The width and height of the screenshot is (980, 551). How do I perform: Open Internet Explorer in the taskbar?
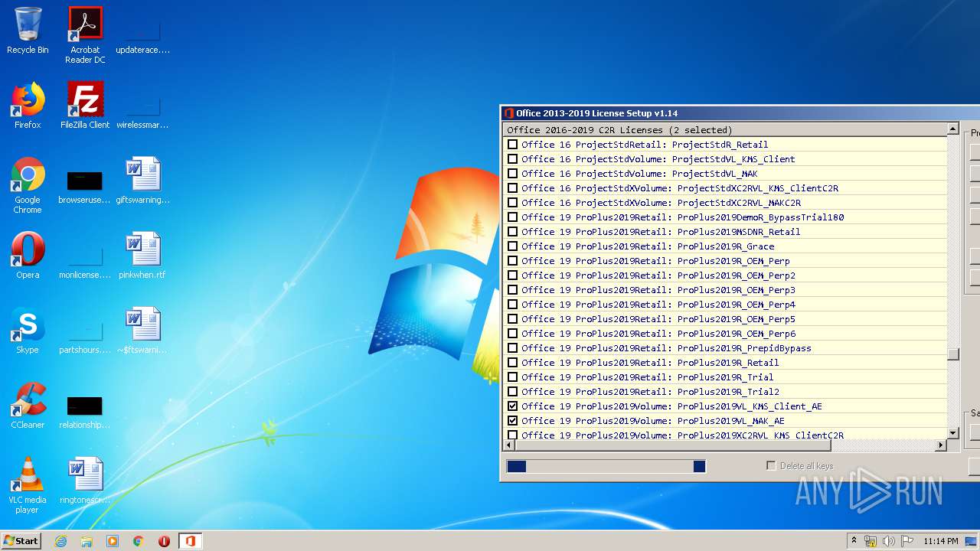tap(60, 541)
